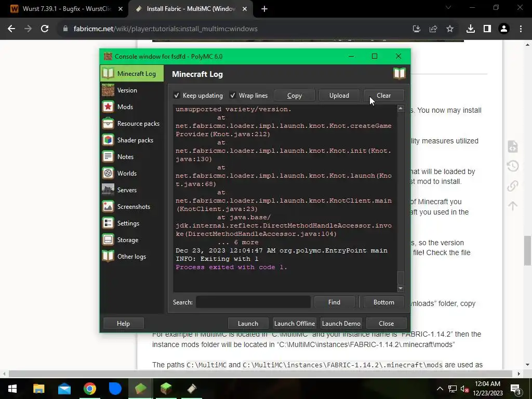This screenshot has height=399, width=532.
Task: Click the Settings checklist icon
Action: pyautogui.click(x=108, y=223)
